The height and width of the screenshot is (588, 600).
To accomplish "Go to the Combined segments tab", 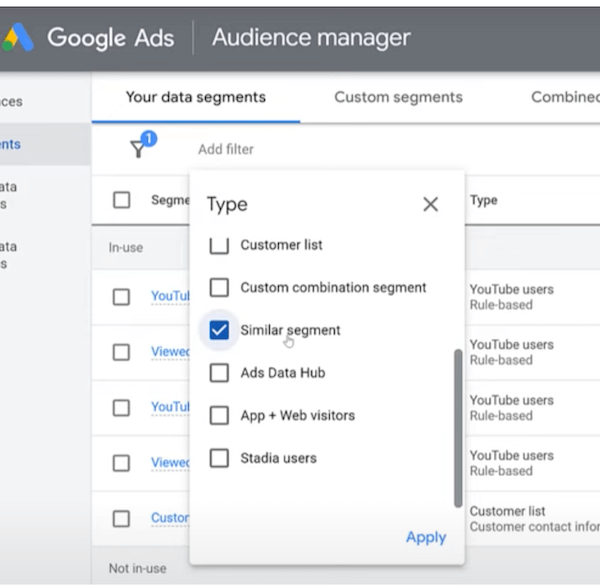I will 565,97.
